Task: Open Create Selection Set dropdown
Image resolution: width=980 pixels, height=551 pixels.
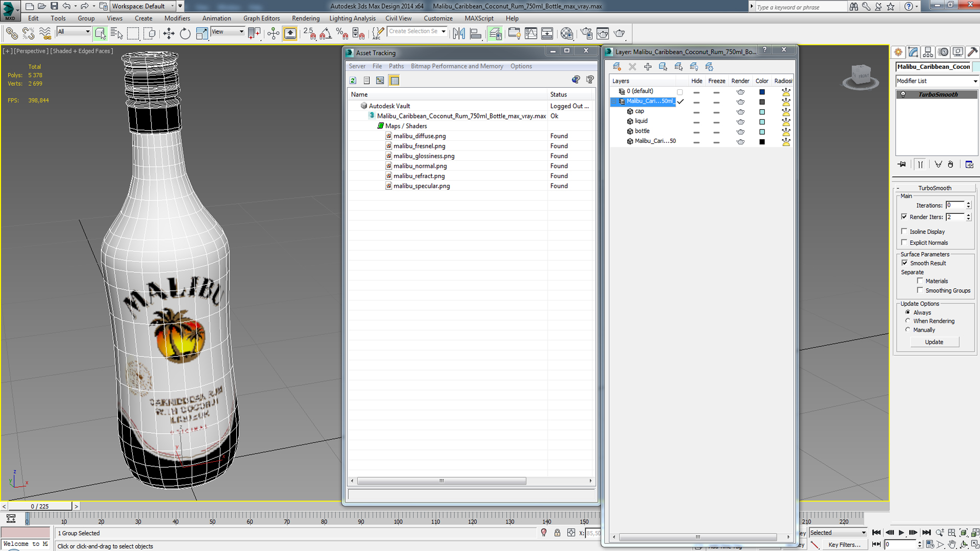Action: (x=417, y=32)
